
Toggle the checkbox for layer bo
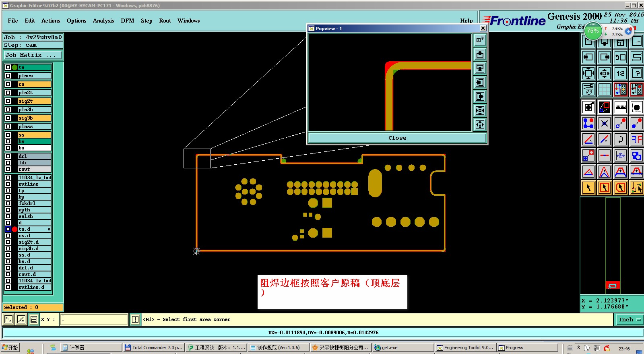(8, 148)
